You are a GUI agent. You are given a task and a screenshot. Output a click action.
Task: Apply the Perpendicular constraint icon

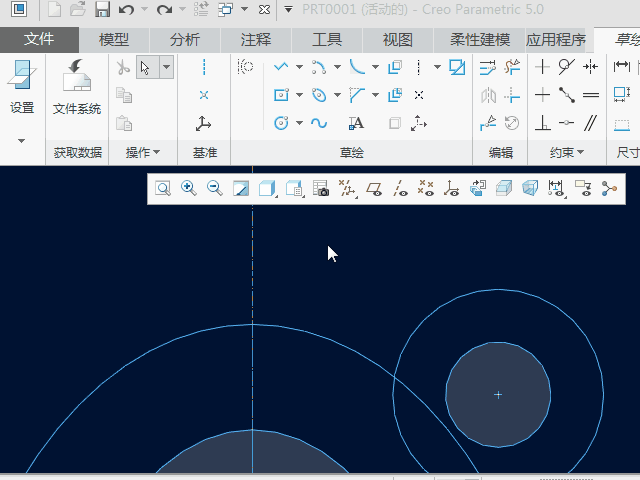pos(542,123)
